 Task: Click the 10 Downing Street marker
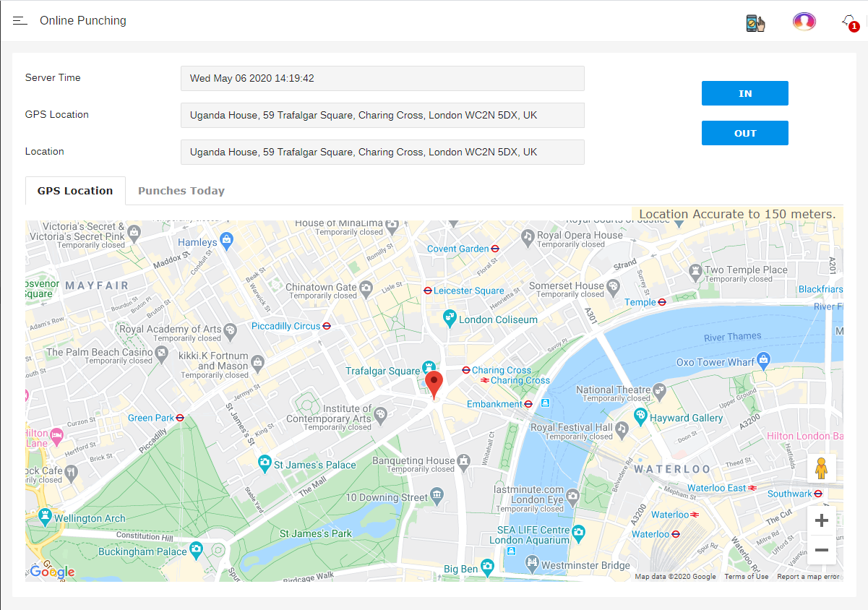click(437, 496)
